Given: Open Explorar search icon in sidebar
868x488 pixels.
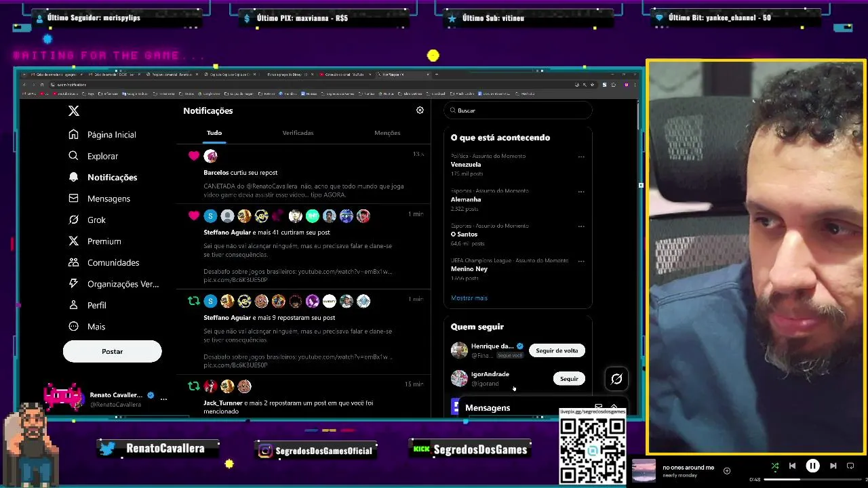Looking at the screenshot, I should pos(74,156).
